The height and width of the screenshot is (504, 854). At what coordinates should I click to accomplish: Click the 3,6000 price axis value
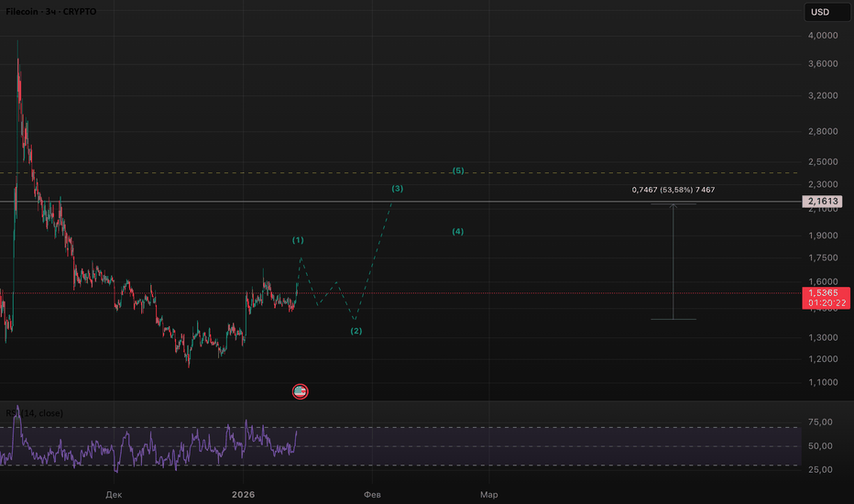tap(823, 64)
